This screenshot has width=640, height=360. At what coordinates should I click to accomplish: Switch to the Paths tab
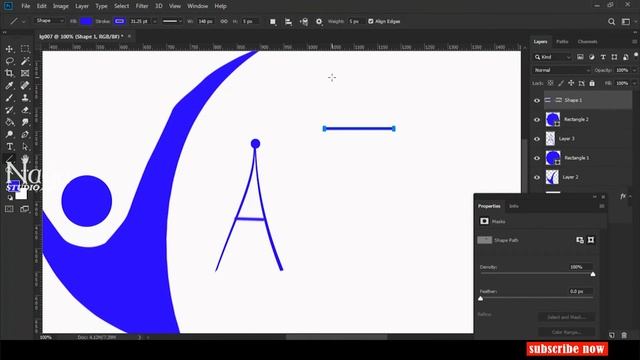click(562, 42)
